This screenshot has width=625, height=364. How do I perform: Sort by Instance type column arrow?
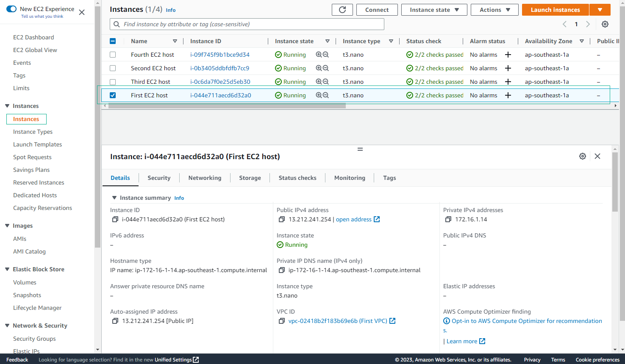(x=391, y=41)
